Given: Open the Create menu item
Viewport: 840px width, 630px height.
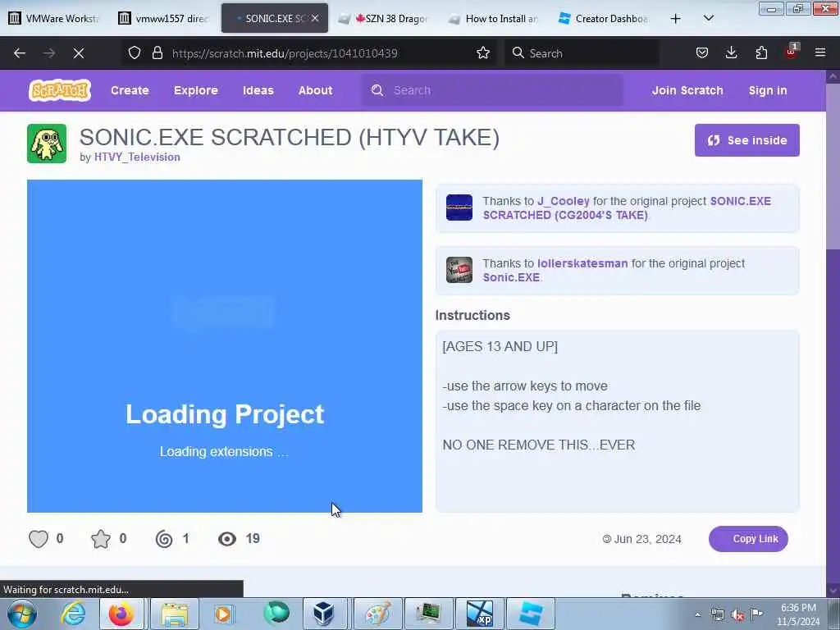Looking at the screenshot, I should 130,90.
